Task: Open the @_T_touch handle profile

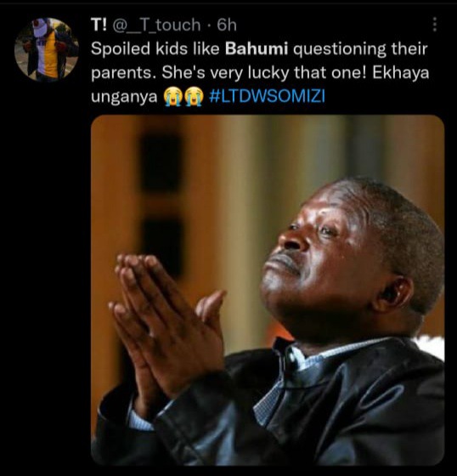Action: coord(156,25)
